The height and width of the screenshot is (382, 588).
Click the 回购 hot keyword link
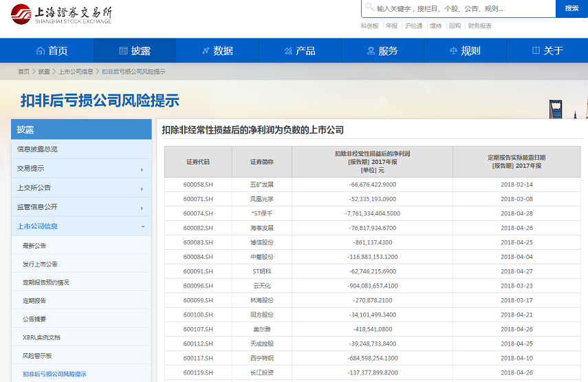[455, 26]
